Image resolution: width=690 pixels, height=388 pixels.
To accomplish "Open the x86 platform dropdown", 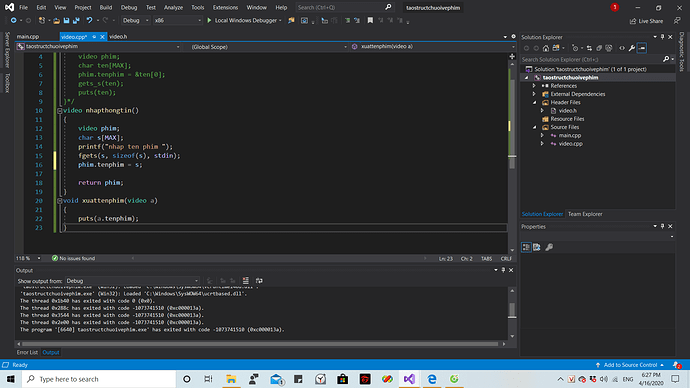I will (x=177, y=20).
